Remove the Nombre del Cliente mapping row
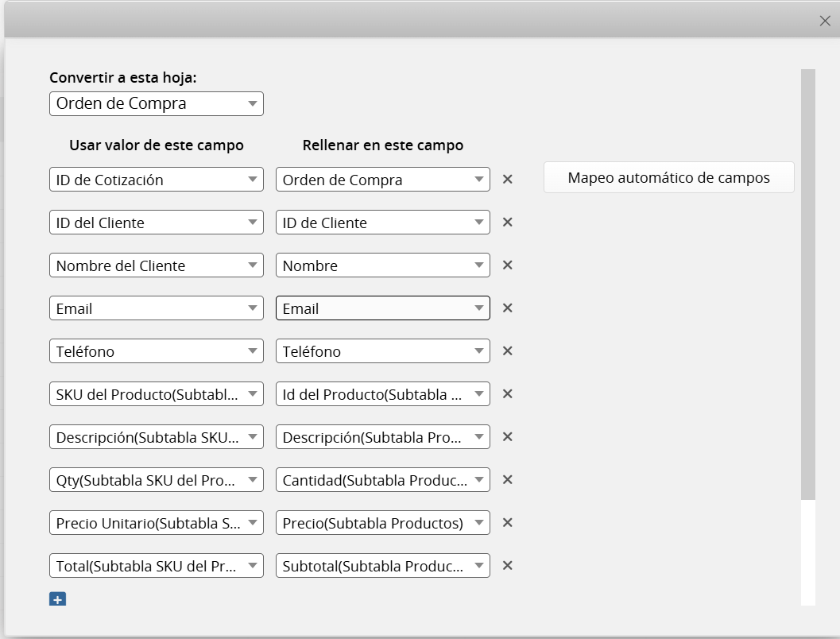Screen dimensions: 840x639 508,265
